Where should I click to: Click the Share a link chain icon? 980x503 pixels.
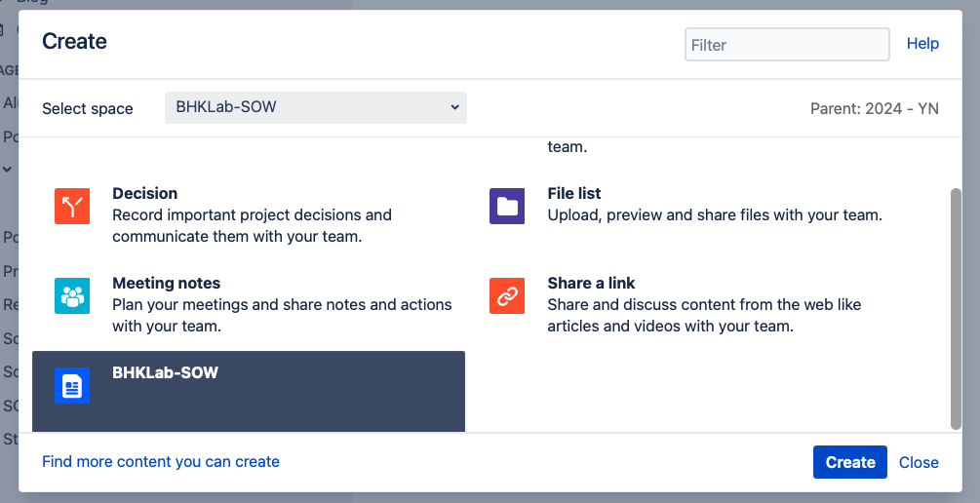507,295
